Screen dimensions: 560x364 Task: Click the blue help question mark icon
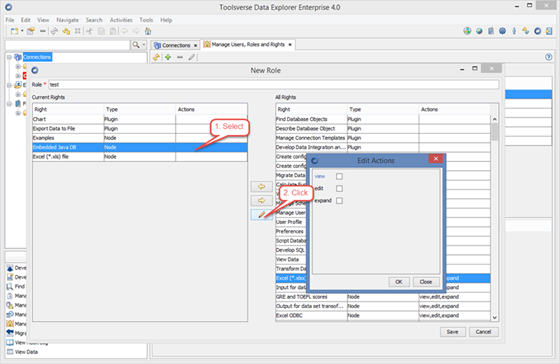pyautogui.click(x=549, y=57)
